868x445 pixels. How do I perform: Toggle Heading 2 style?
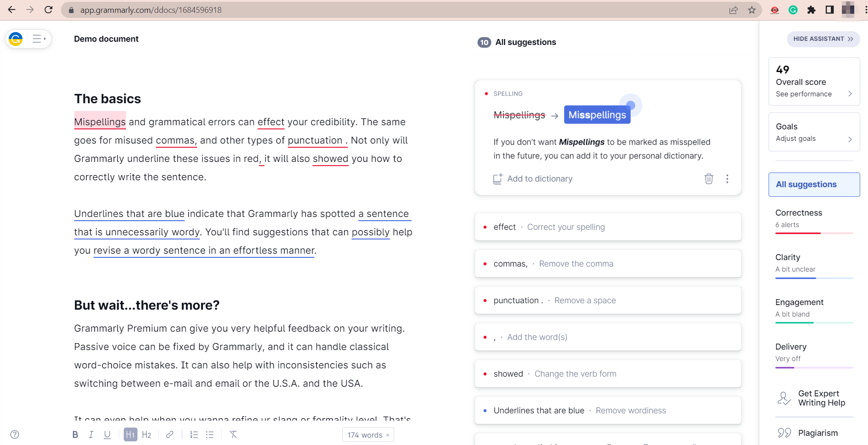tap(147, 434)
